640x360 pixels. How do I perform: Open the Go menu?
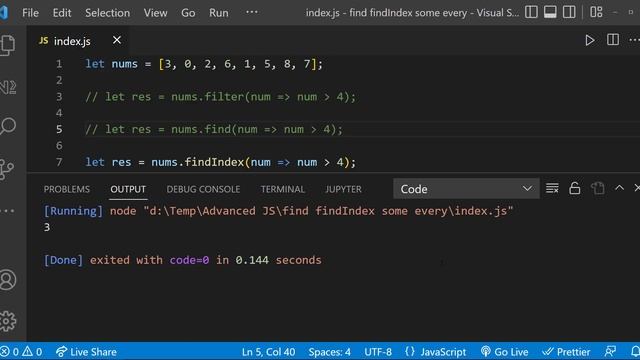(x=188, y=13)
